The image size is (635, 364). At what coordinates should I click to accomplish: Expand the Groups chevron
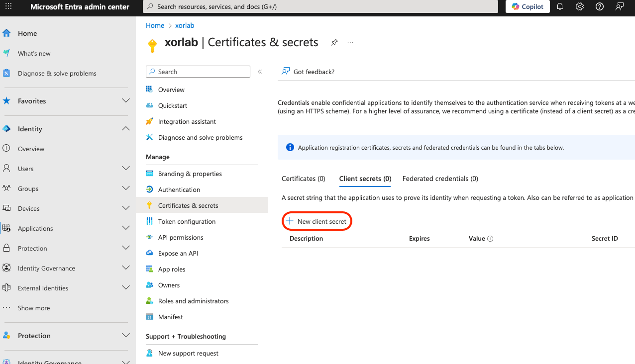126,188
